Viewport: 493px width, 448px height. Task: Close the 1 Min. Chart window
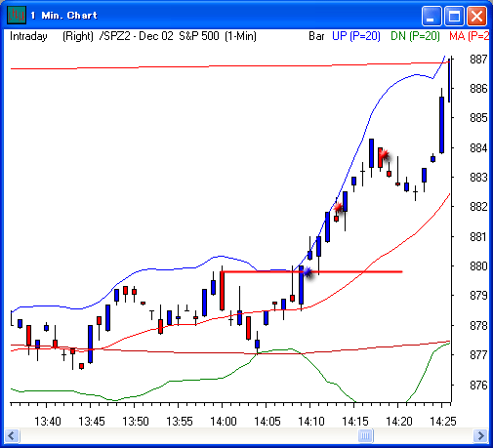tap(476, 16)
